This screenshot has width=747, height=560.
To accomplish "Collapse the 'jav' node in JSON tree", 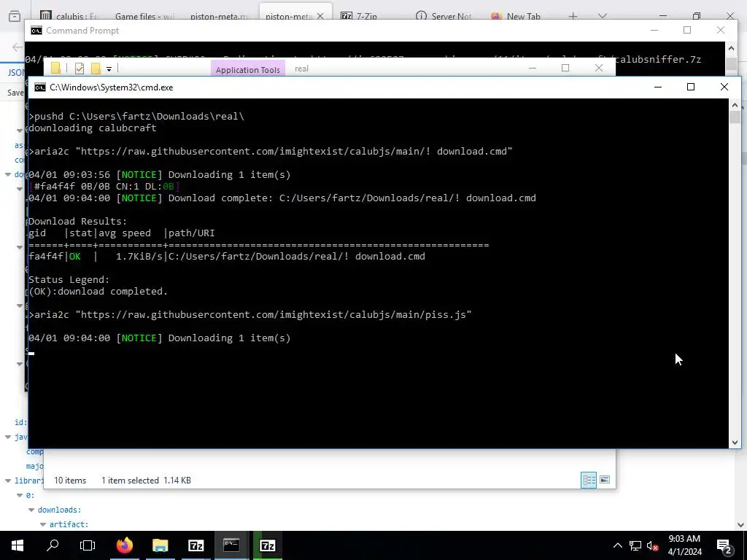I will point(8,437).
